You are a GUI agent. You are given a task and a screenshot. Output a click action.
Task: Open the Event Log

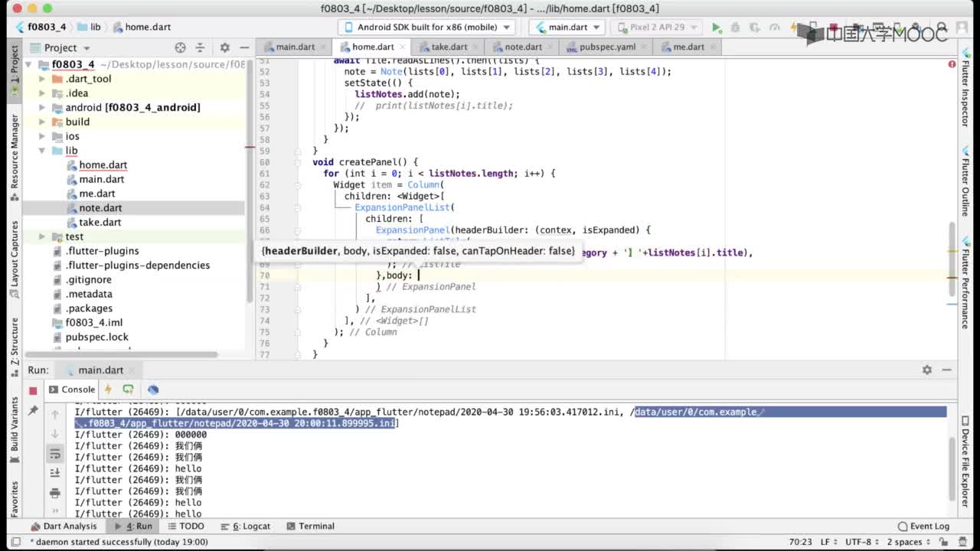924,527
